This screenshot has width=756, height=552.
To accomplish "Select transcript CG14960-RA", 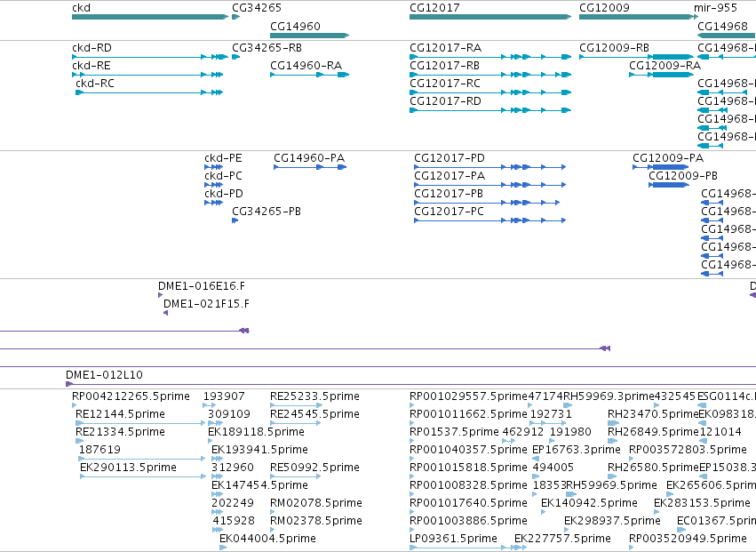I will [306, 66].
